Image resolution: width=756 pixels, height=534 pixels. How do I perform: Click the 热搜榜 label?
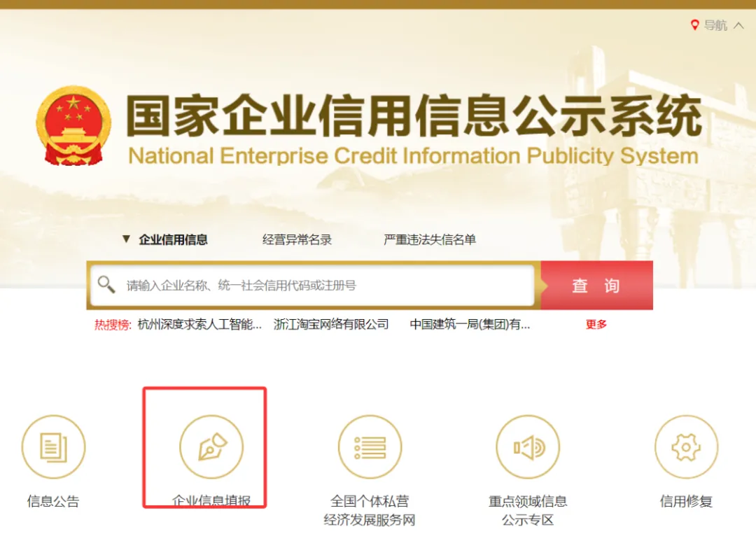(x=113, y=325)
